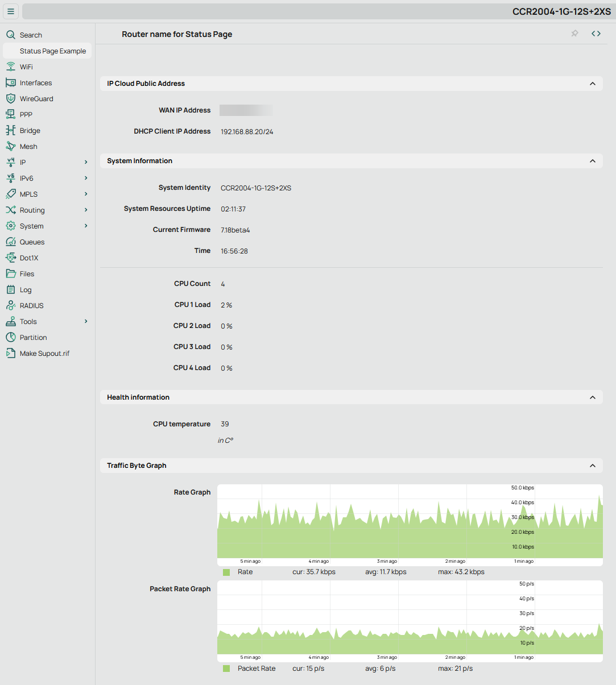Open the Files folder icon
This screenshot has width=616, height=685.
[x=10, y=274]
